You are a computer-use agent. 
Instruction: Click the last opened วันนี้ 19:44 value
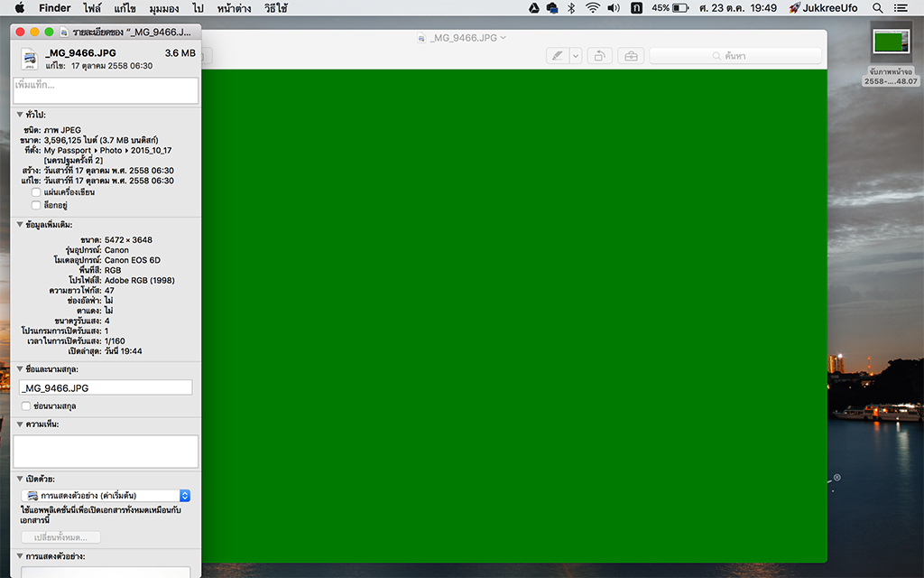click(x=123, y=351)
